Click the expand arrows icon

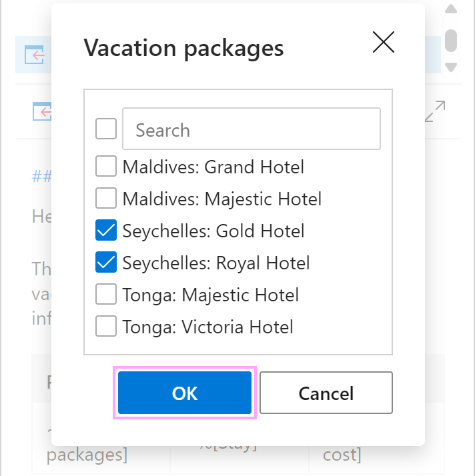tap(435, 111)
